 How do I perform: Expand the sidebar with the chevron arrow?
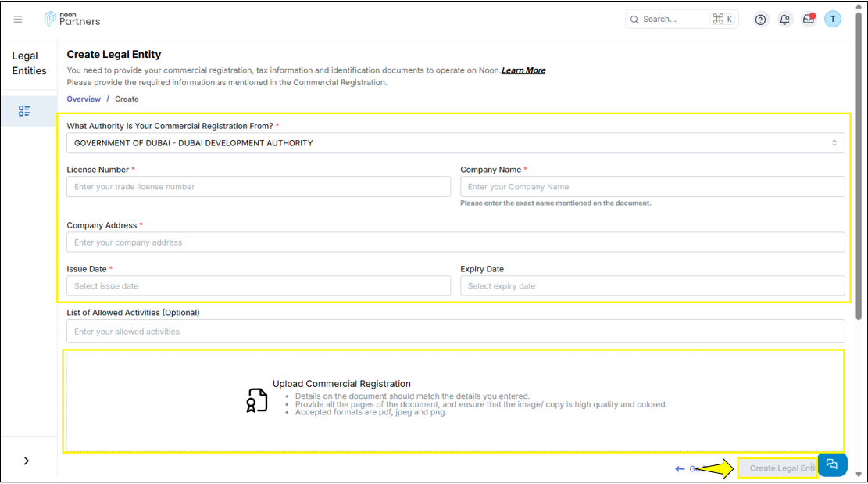tap(27, 461)
